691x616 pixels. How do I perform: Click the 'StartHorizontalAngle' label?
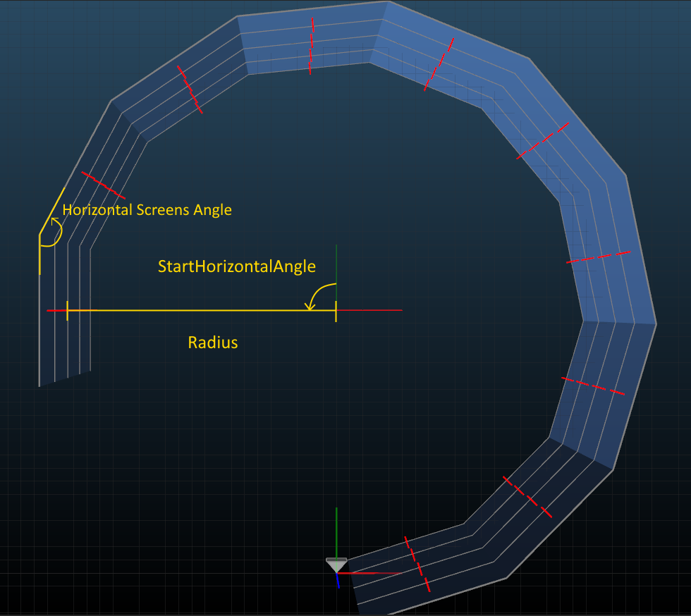[237, 266]
